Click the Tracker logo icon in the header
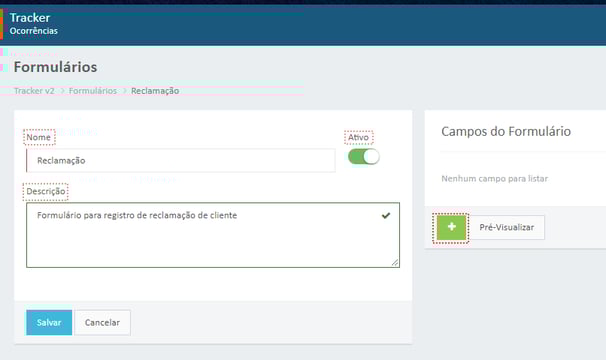Viewport: 606px width, 360px height. coord(2,24)
